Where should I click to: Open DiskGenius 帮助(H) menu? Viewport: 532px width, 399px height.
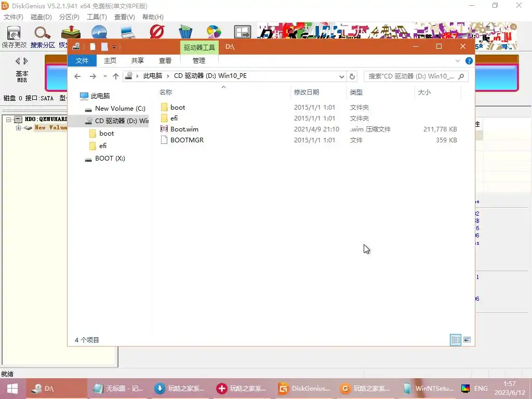click(153, 17)
